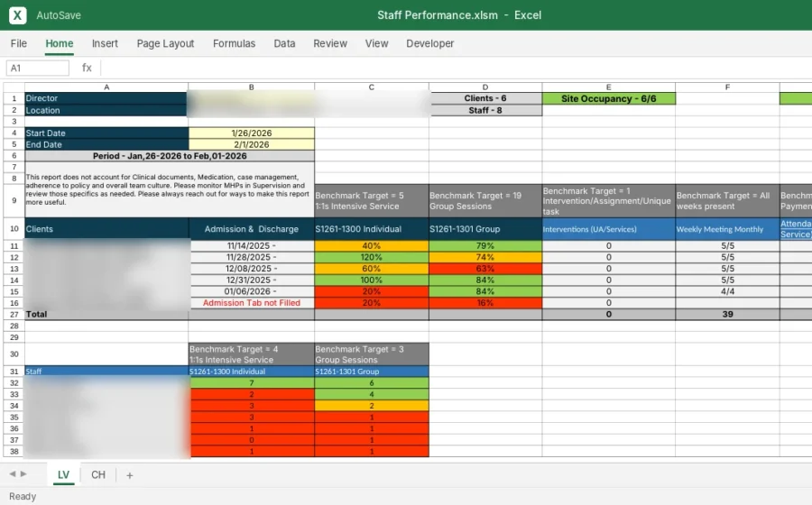This screenshot has height=505, width=812.
Task: Switch to the CH sheet tab
Action: click(x=97, y=474)
